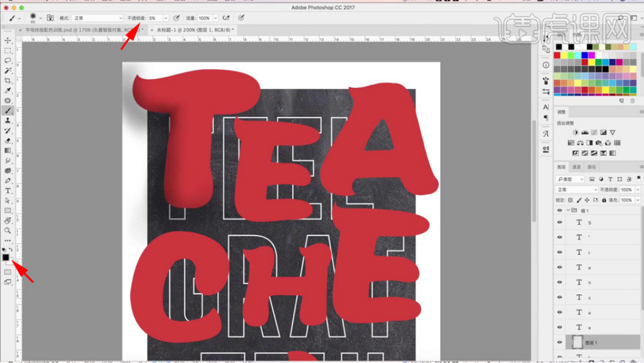
Task: Select the Pen tool
Action: tap(8, 181)
